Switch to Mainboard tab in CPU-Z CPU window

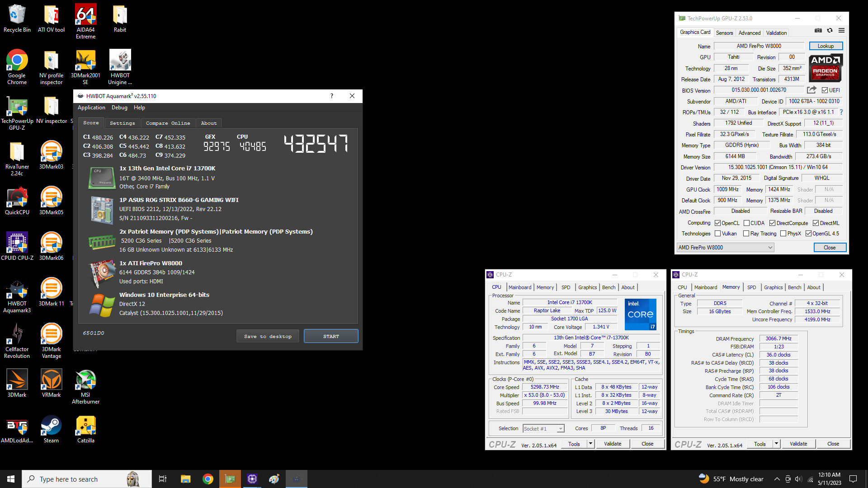point(520,287)
